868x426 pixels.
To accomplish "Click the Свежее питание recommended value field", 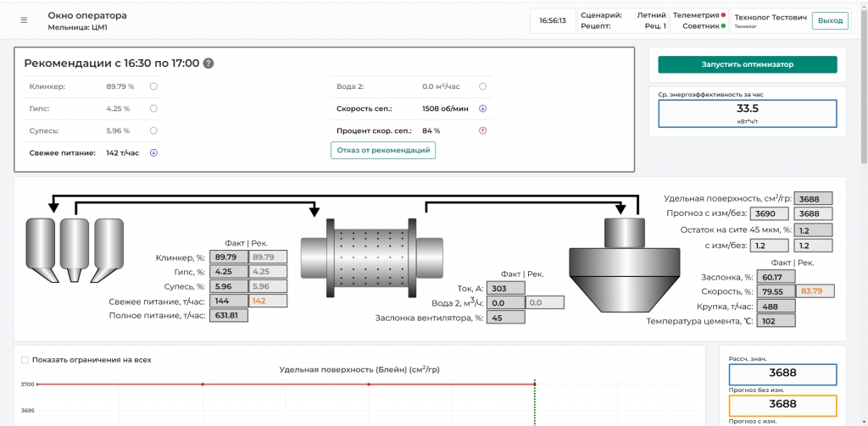I will click(x=269, y=301).
